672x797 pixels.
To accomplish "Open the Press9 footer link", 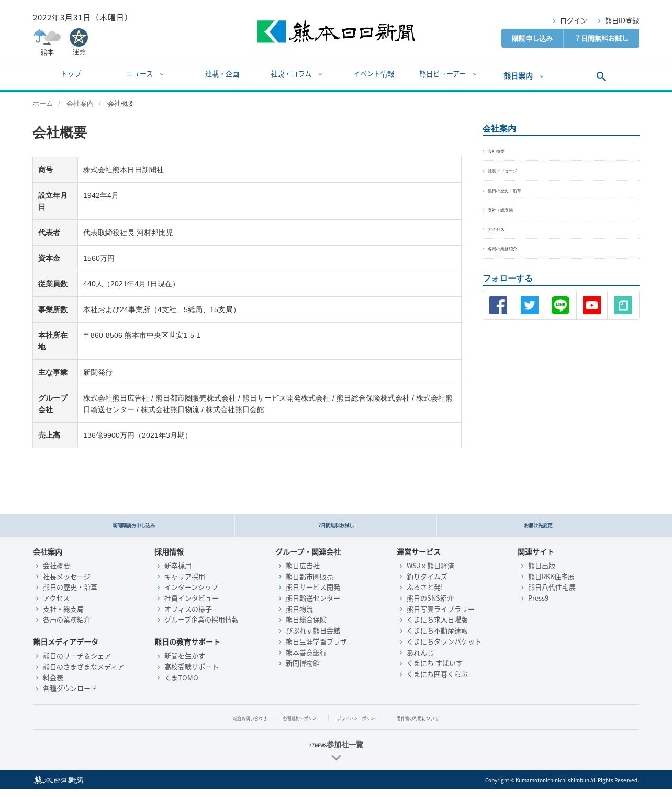I will pyautogui.click(x=538, y=599).
